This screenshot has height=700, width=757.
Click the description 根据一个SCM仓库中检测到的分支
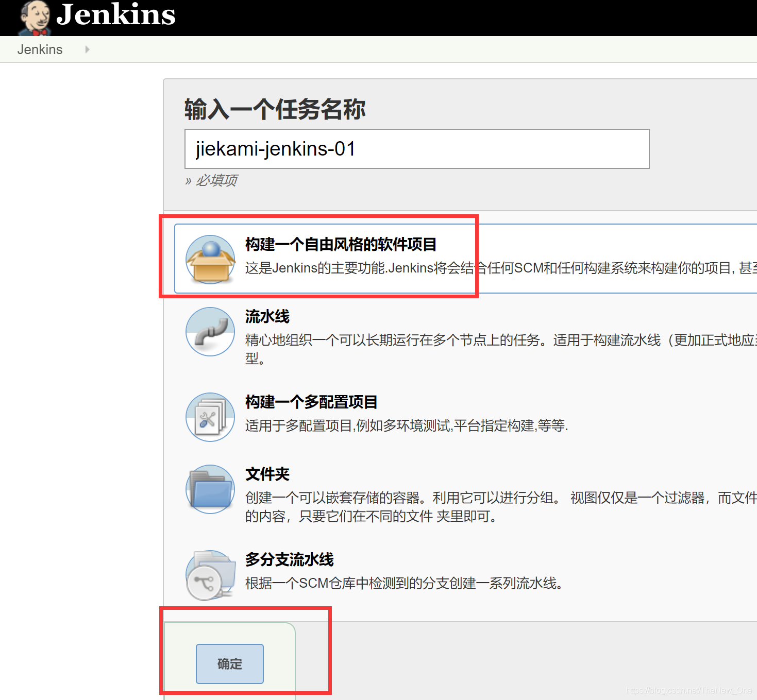pyautogui.click(x=404, y=583)
